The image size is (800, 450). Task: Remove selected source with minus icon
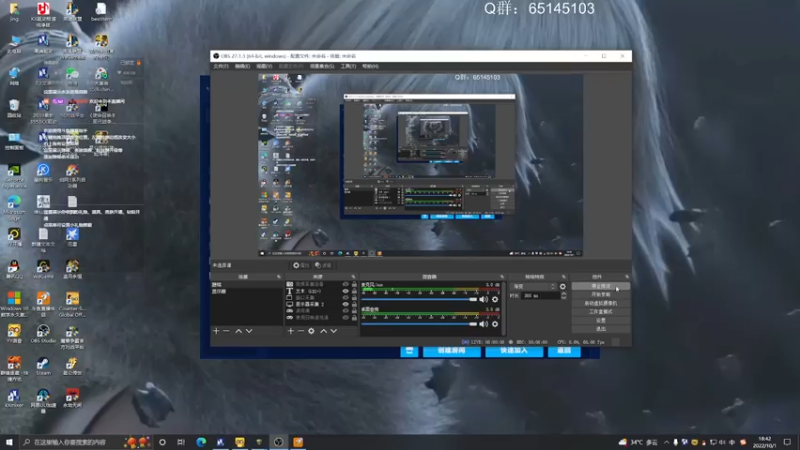point(301,331)
